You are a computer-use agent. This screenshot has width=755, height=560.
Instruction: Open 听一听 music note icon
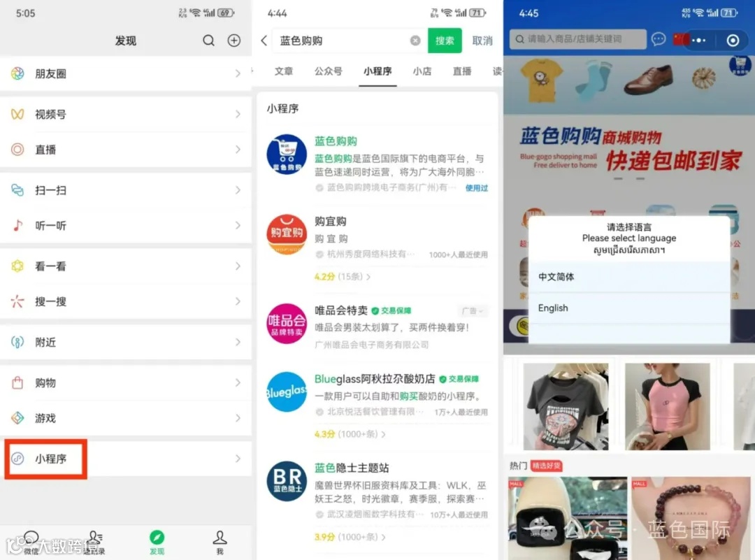pos(17,225)
